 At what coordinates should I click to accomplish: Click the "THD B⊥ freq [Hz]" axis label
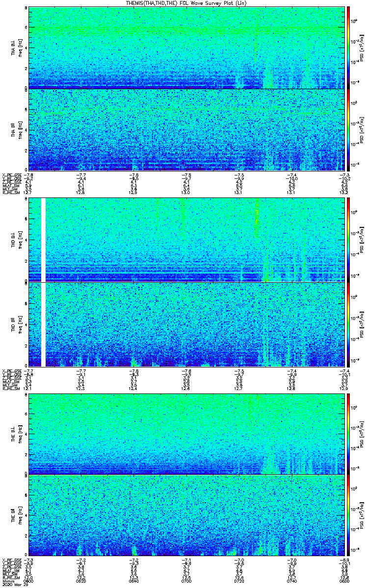[16, 240]
